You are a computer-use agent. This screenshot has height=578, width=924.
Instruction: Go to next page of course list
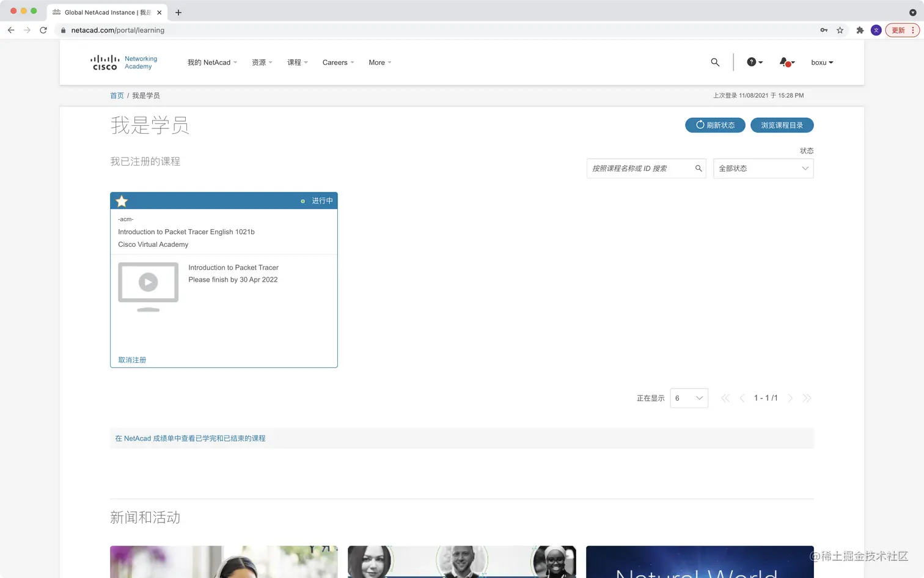790,398
